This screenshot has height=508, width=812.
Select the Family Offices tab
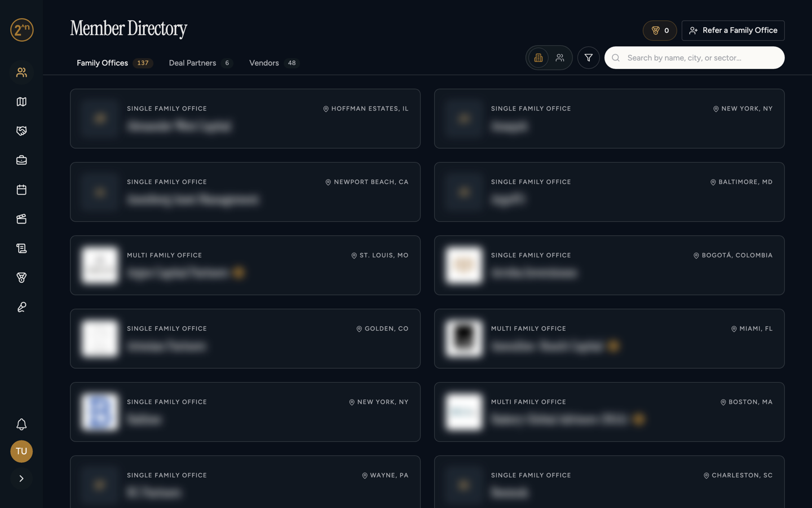(x=114, y=63)
